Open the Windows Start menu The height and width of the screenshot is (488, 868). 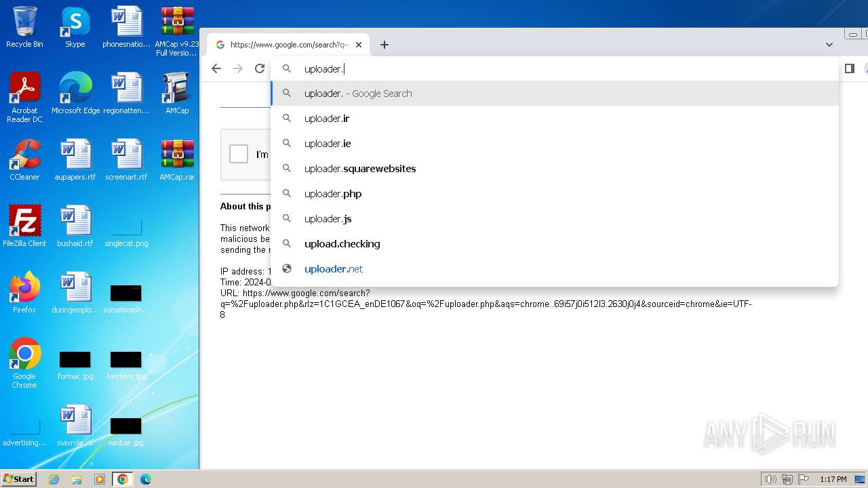point(18,479)
